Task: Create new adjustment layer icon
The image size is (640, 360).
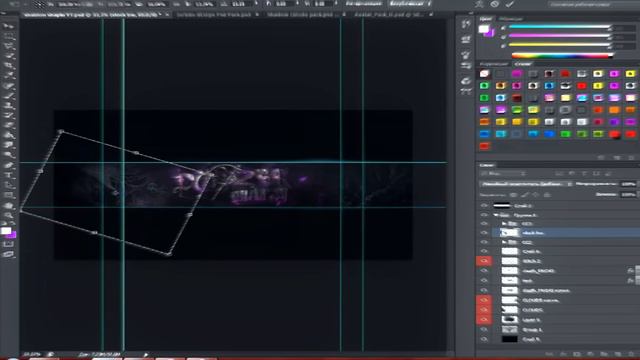Action: point(590,353)
